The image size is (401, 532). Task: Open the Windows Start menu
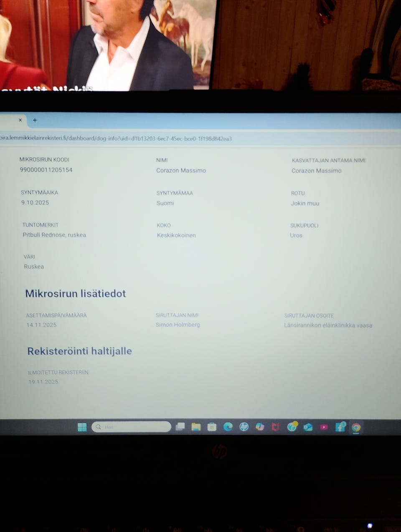82,427
